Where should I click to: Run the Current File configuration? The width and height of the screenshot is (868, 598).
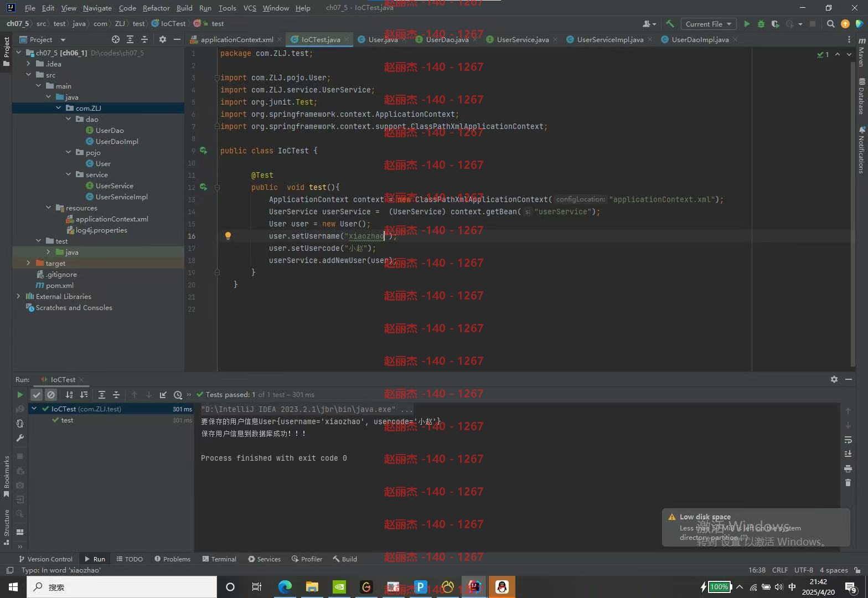[x=747, y=24]
